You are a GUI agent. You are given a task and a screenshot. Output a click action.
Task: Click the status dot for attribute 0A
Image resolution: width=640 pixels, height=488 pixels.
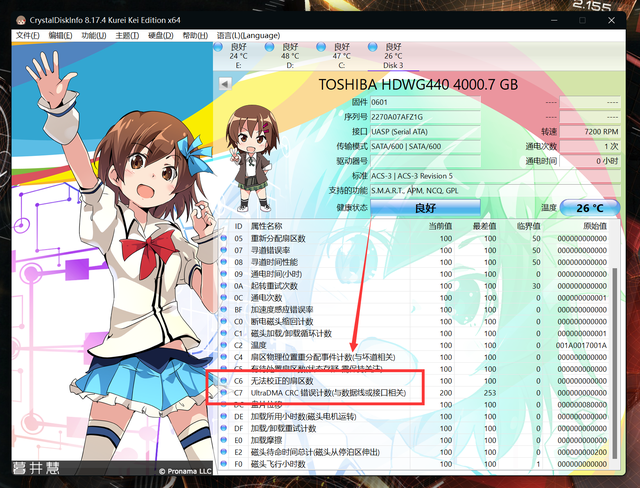point(224,286)
